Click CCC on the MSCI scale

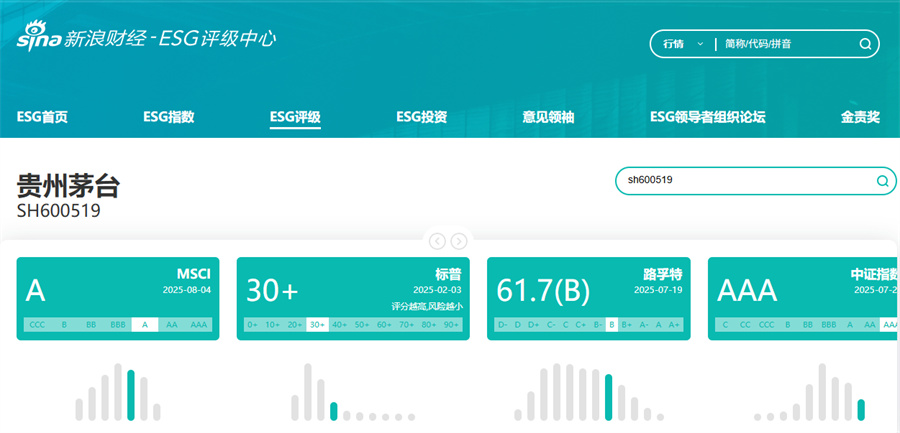click(37, 325)
